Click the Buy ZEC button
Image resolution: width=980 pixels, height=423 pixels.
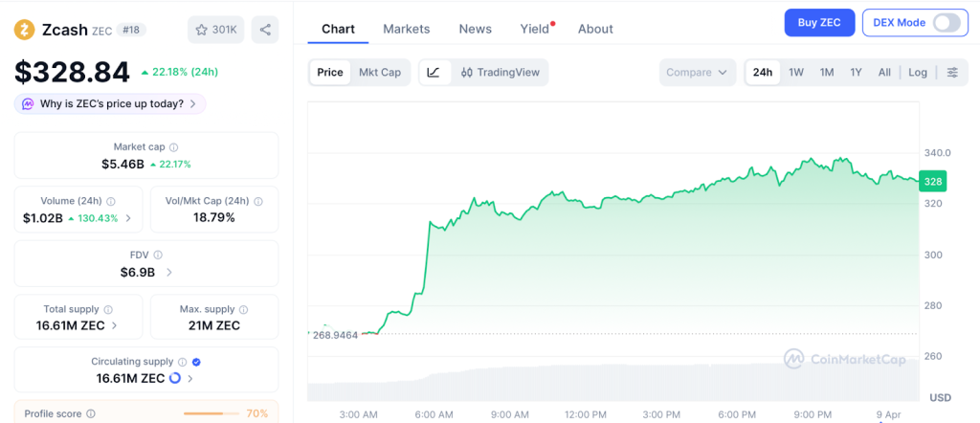[818, 23]
